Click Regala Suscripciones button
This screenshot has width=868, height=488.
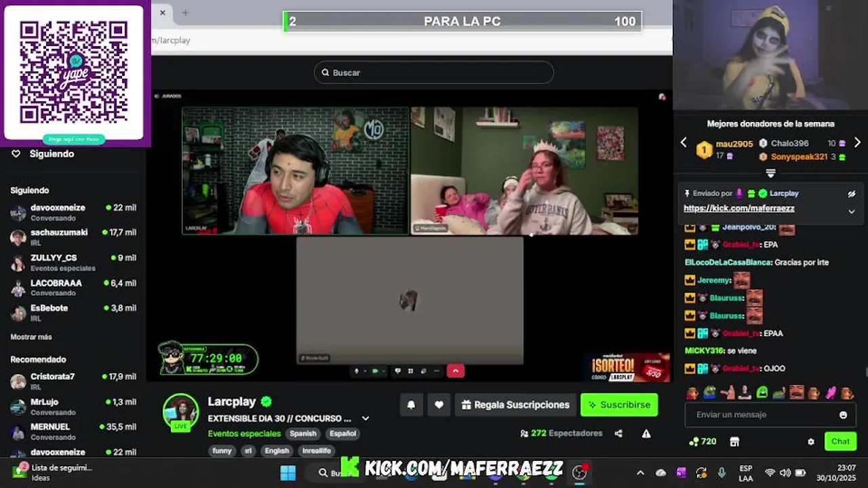515,405
